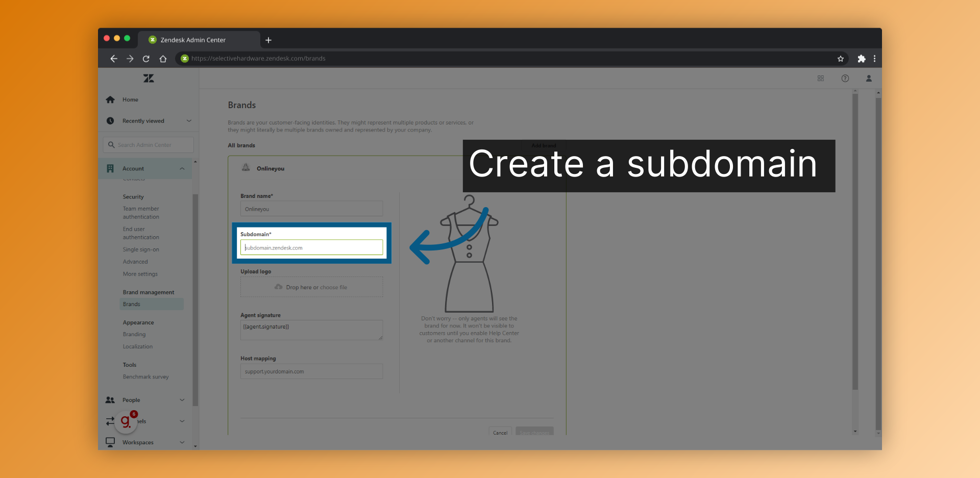Viewport: 980px width, 478px height.
Task: Open More settings under Security
Action: (140, 274)
